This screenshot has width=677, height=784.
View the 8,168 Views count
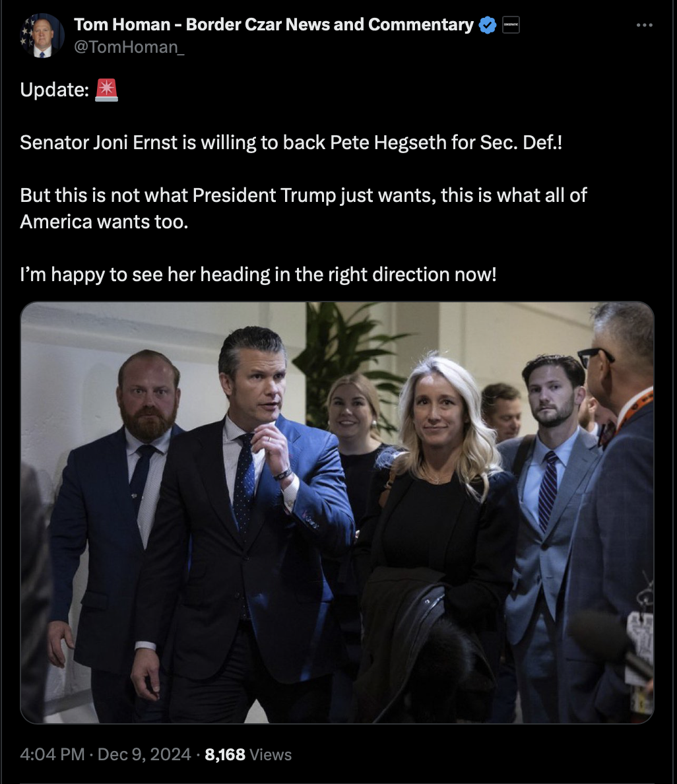point(248,754)
